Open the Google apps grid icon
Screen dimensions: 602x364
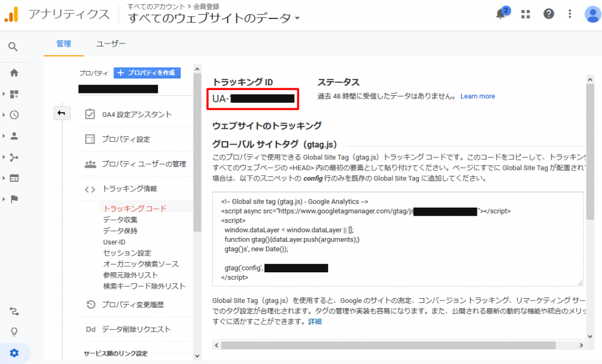526,14
